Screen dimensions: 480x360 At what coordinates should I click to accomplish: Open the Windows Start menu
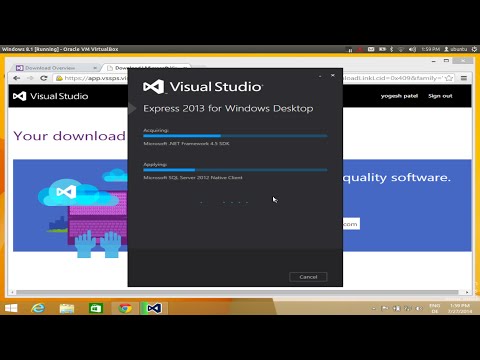11,308
